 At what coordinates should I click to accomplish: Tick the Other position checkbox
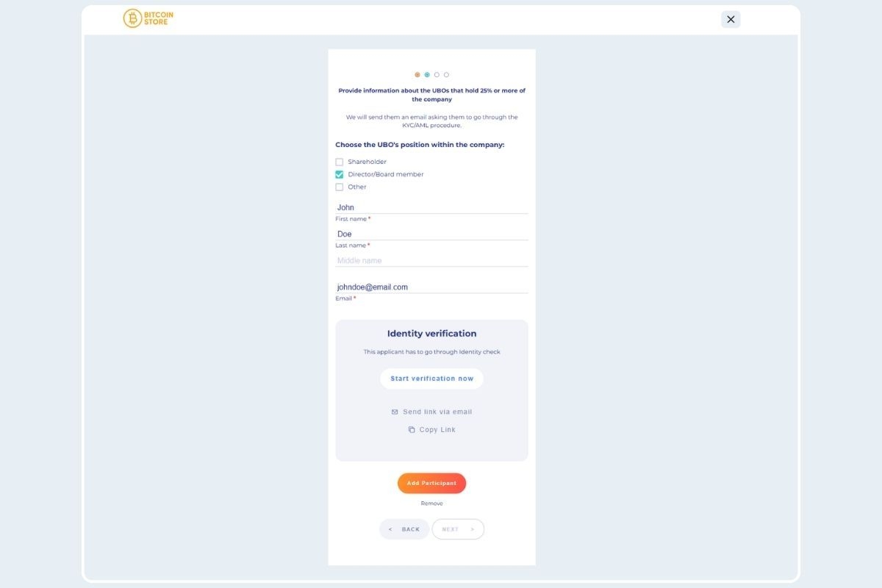[x=340, y=187]
